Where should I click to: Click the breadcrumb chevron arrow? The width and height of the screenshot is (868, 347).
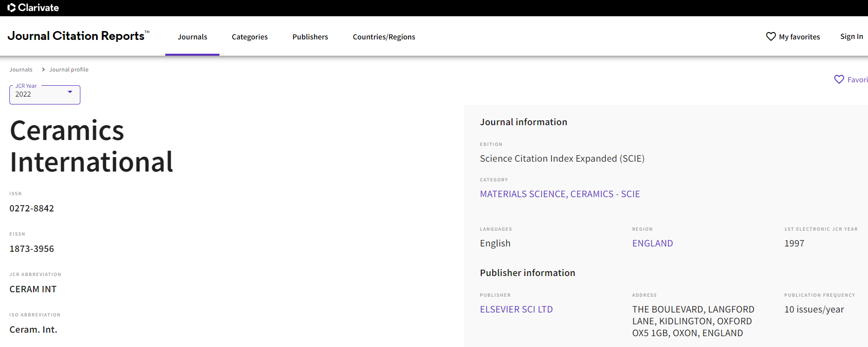click(43, 69)
